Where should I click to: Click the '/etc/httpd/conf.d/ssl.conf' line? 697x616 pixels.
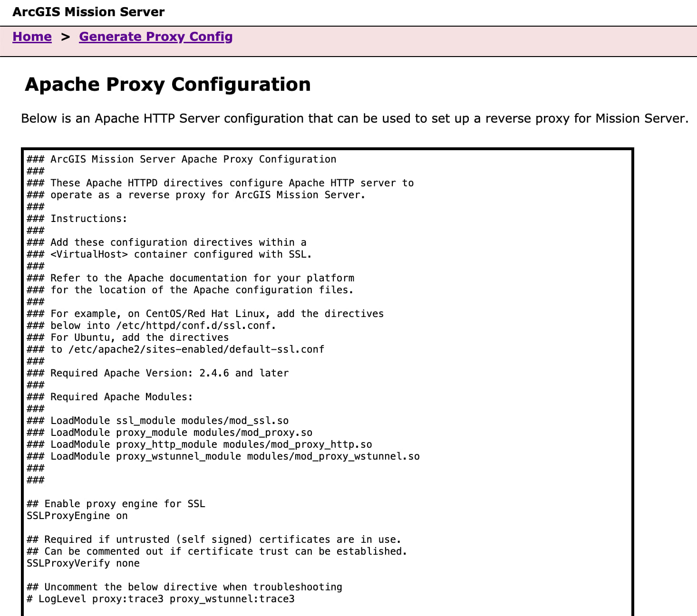(x=151, y=326)
